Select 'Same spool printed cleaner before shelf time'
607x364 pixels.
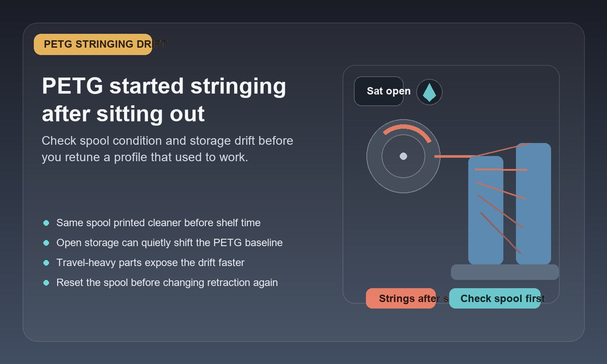click(158, 223)
